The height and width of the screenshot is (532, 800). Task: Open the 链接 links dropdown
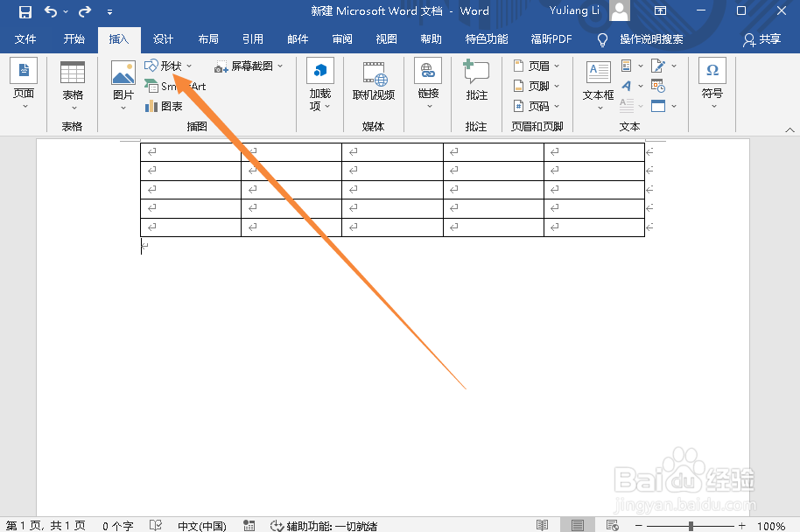(428, 84)
